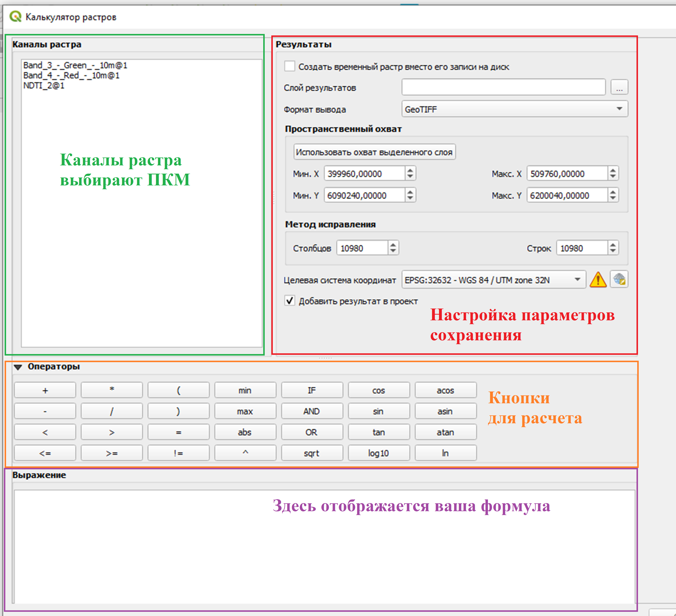Open the EPSG:32632 target CRS dropdown
The width and height of the screenshot is (676, 616).
pyautogui.click(x=494, y=280)
